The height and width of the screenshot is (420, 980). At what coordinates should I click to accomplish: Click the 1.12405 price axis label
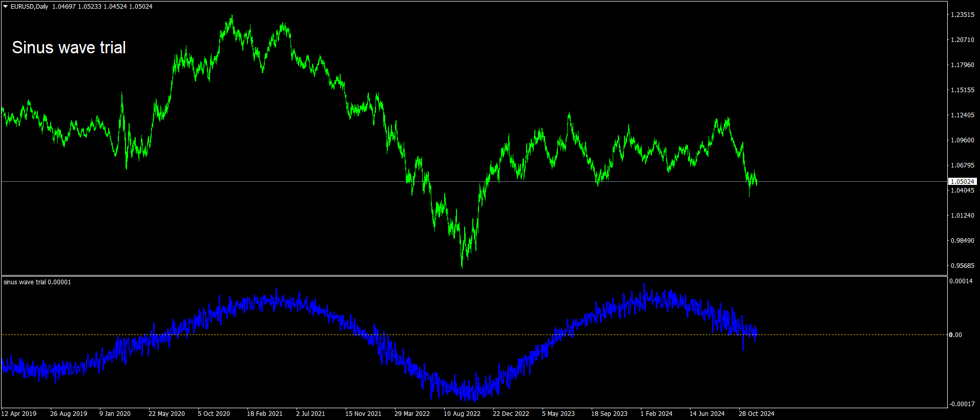[963, 115]
